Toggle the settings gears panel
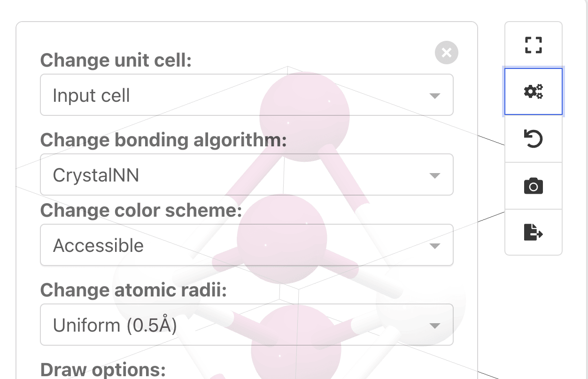This screenshot has width=588, height=379. 534,91
